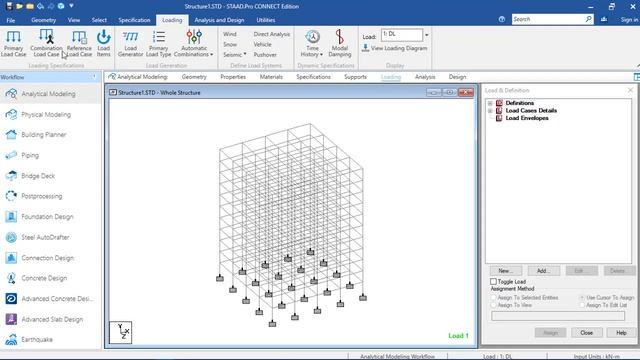This screenshot has height=360, width=640.
Task: Click the Load combo box showing 1: DL
Action: point(402,35)
